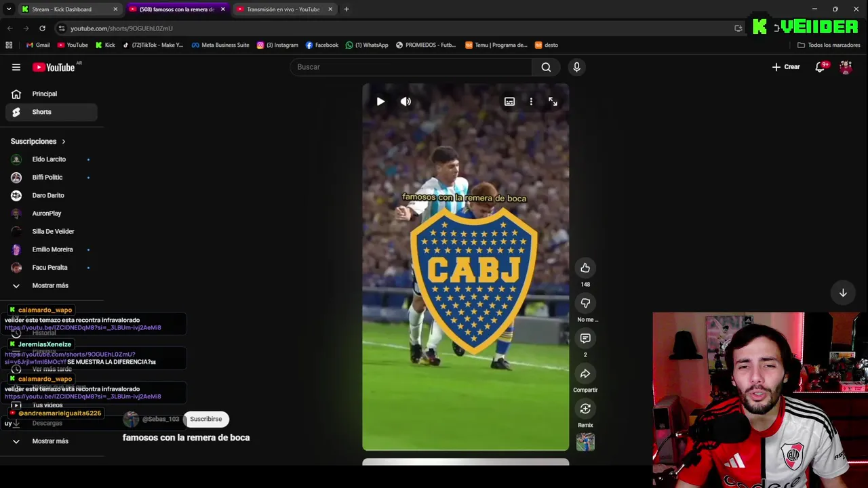Open the account avatar menu

[846, 67]
